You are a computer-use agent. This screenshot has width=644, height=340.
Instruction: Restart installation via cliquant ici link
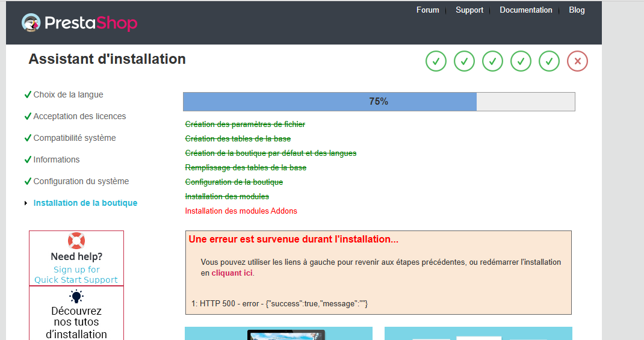click(232, 273)
